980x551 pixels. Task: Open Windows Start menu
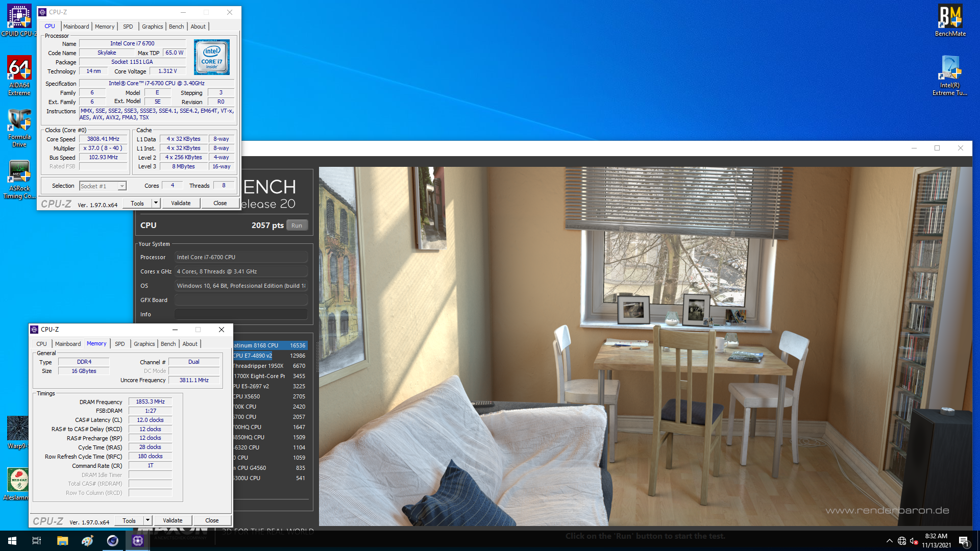12,541
